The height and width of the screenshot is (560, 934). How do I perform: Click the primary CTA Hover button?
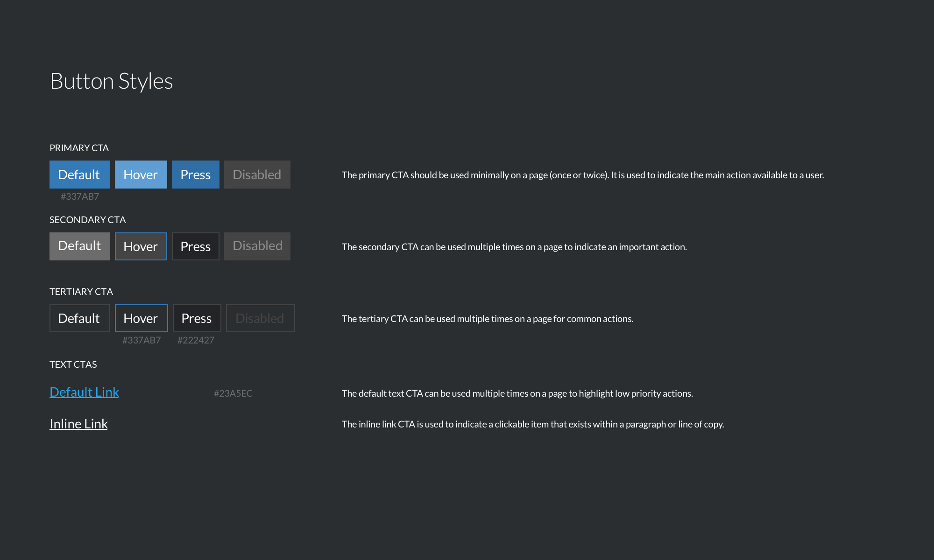(141, 175)
